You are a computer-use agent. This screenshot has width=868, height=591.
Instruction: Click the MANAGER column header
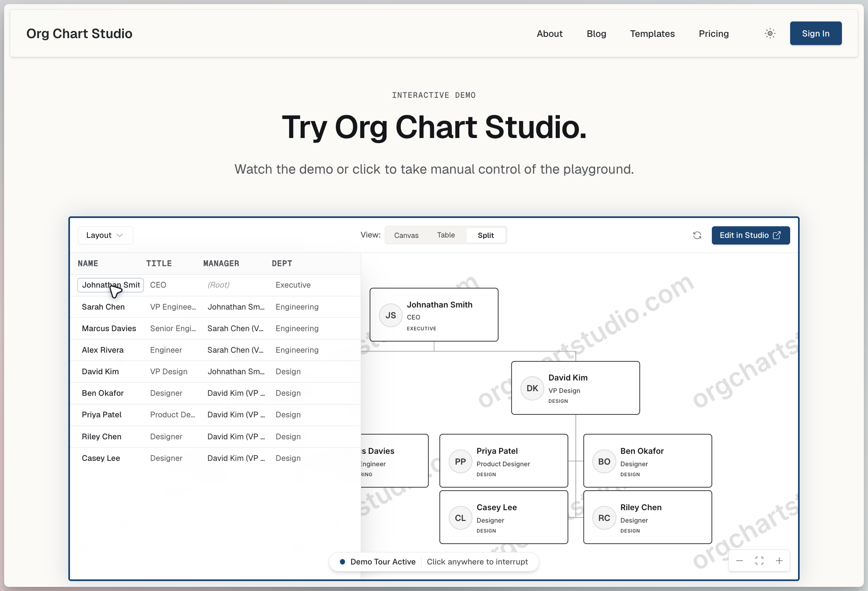221,264
